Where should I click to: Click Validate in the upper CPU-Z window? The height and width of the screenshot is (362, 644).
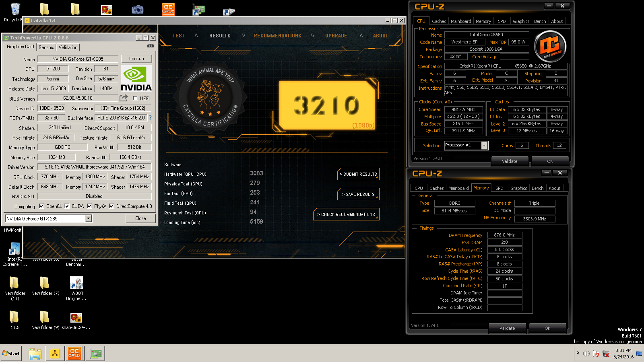(510, 161)
